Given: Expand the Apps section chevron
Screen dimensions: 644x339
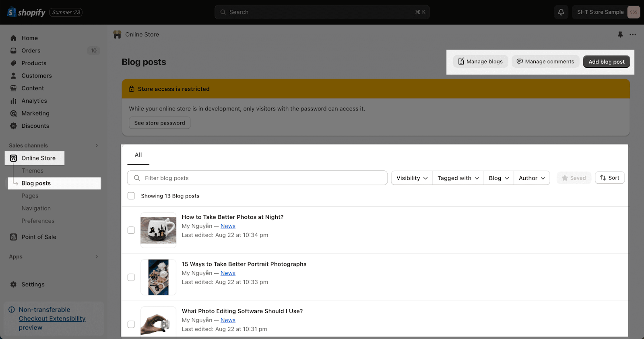Looking at the screenshot, I should [97, 257].
